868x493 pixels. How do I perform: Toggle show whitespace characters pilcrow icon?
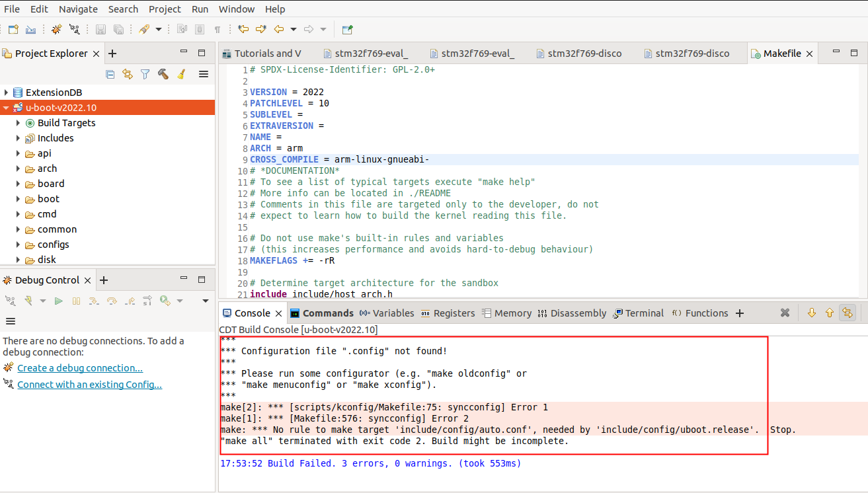pyautogui.click(x=217, y=29)
